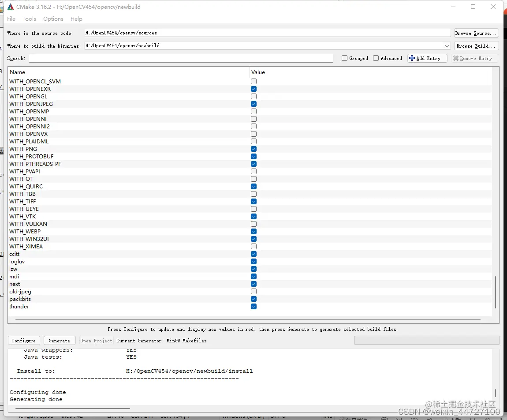Uncheck WITH_WIN32UI option

click(254, 239)
